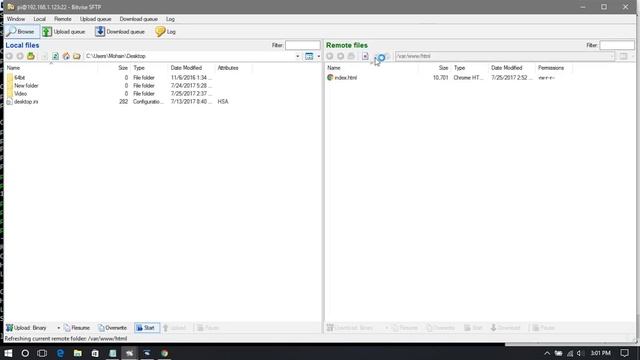Open File Explorer from the taskbar
This screenshot has width=640, height=360.
pos(78,353)
